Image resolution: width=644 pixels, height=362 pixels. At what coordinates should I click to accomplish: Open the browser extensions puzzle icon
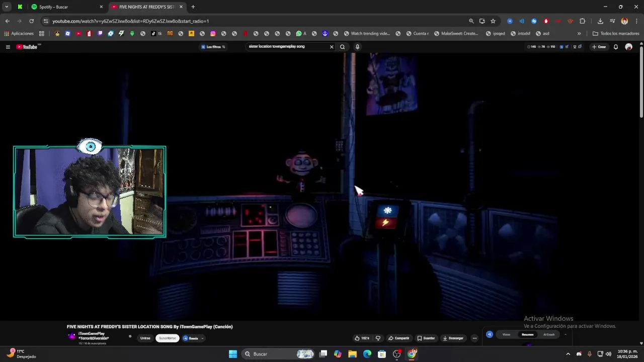pyautogui.click(x=582, y=21)
